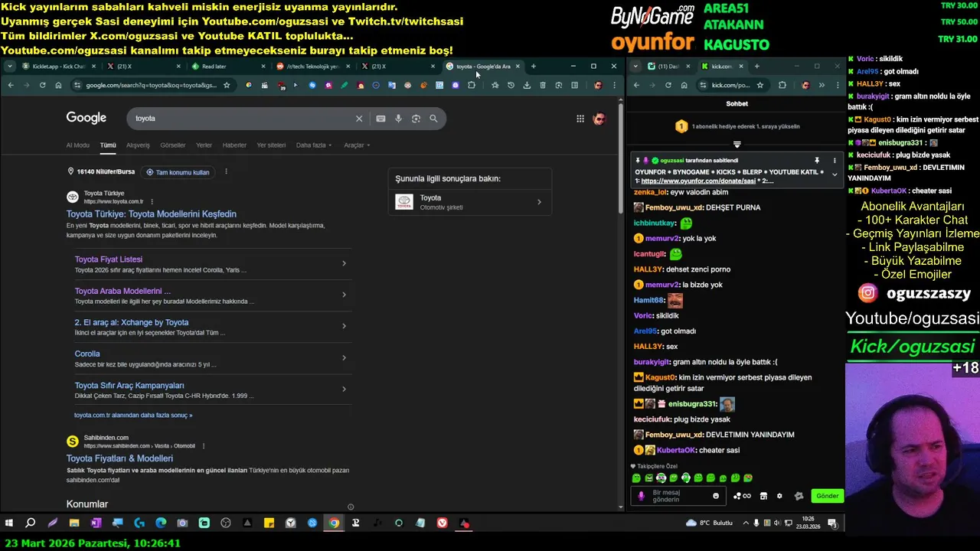Open Edge browser from taskbar
Image resolution: width=980 pixels, height=551 pixels.
tap(161, 523)
